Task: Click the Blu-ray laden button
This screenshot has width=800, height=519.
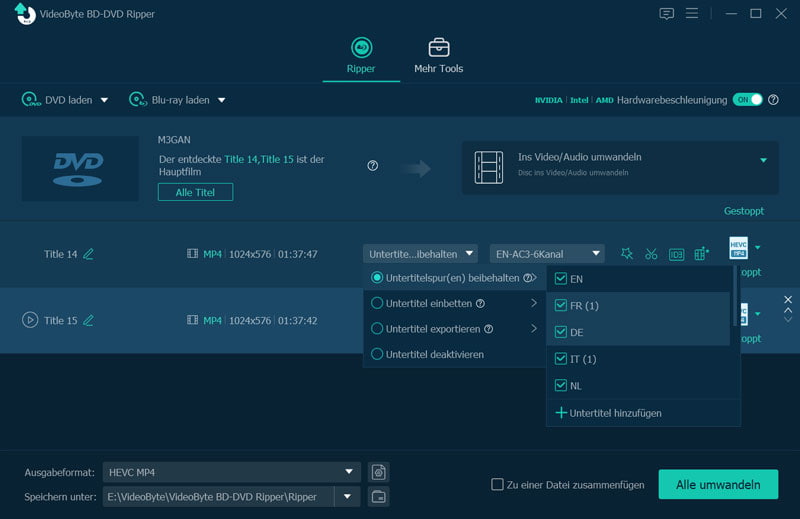Action: (x=169, y=100)
